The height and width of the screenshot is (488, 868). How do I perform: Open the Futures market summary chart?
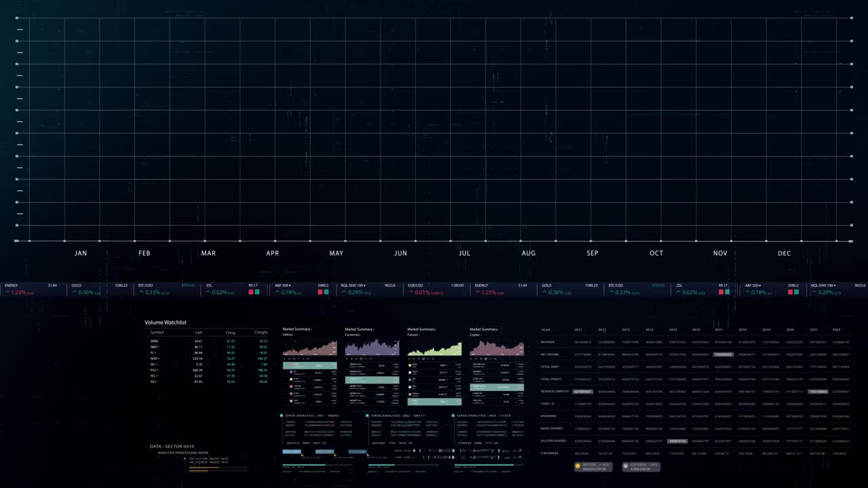(x=435, y=349)
